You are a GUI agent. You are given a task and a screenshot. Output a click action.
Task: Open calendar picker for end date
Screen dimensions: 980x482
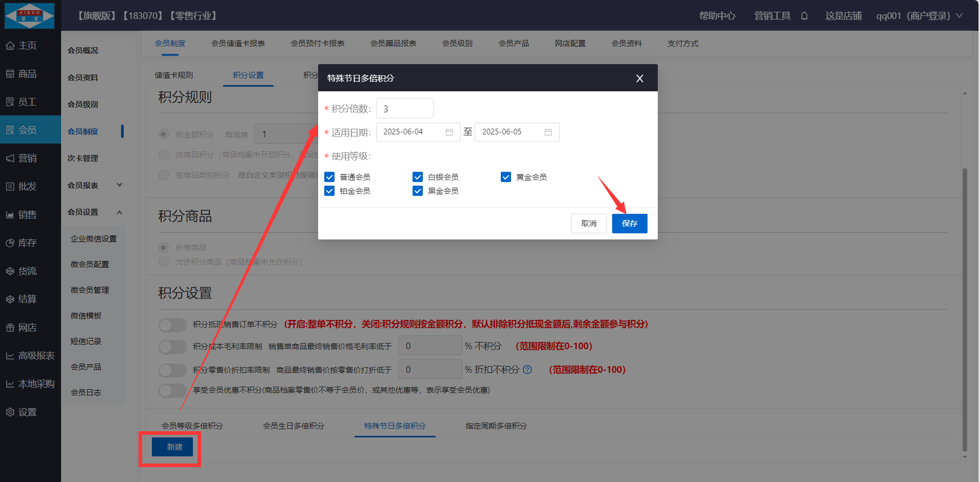click(548, 132)
